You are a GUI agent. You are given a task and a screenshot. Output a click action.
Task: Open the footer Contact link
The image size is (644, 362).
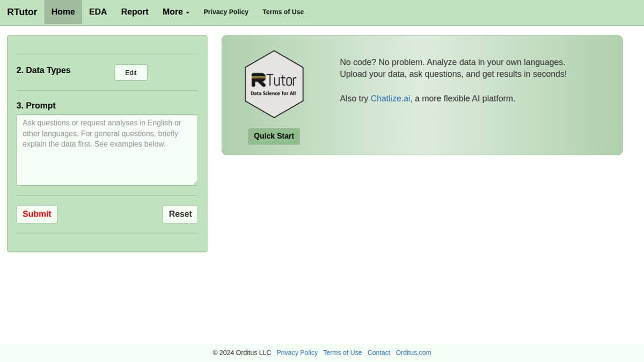click(379, 353)
